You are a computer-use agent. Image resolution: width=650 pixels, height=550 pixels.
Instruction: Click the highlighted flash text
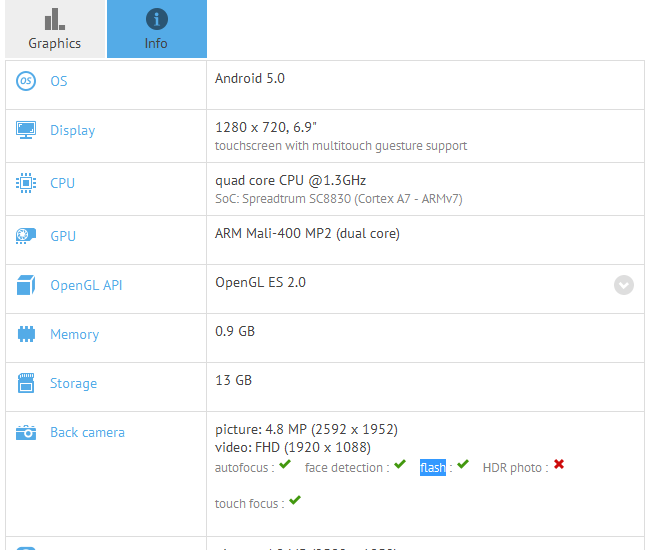tap(433, 467)
